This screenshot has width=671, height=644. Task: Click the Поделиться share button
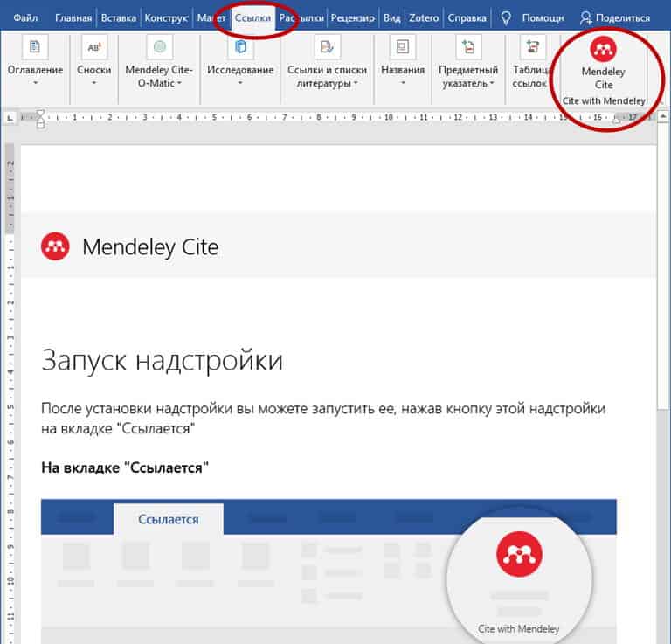[x=615, y=18]
